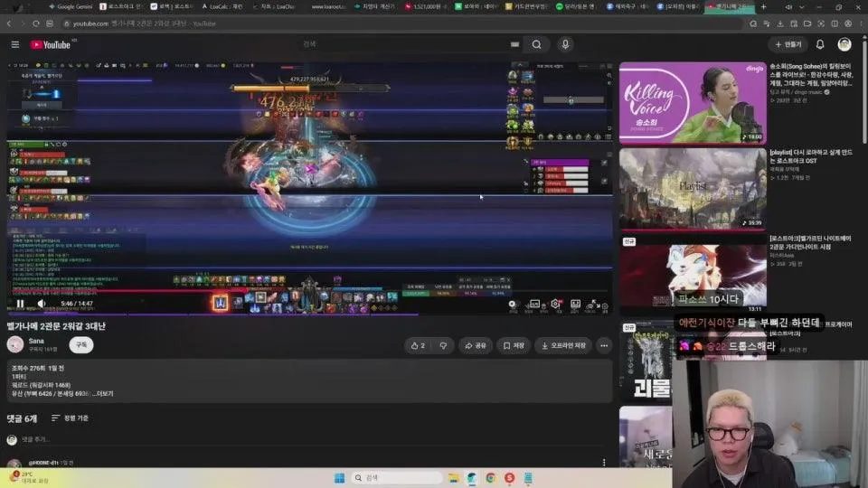868x488 pixels.
Task: Open comment sort 정렬 기준 dropdown
Action: click(70, 418)
